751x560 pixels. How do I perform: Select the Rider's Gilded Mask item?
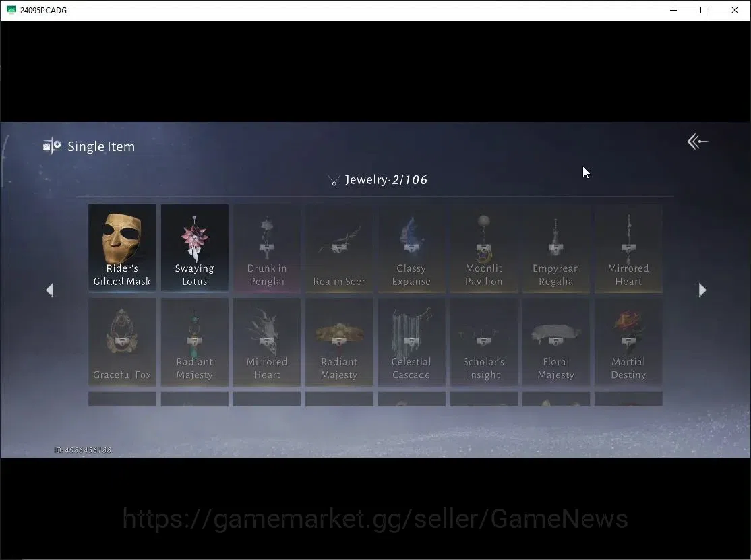122,247
